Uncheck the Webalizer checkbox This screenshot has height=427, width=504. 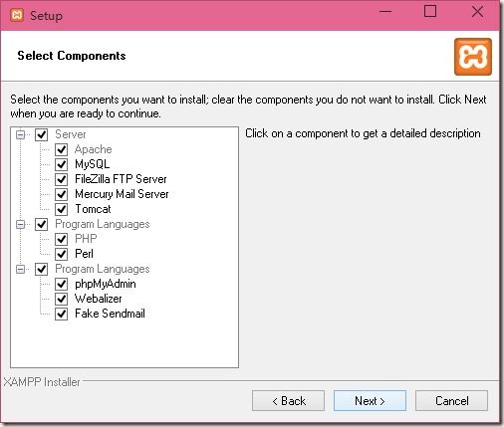(x=61, y=299)
